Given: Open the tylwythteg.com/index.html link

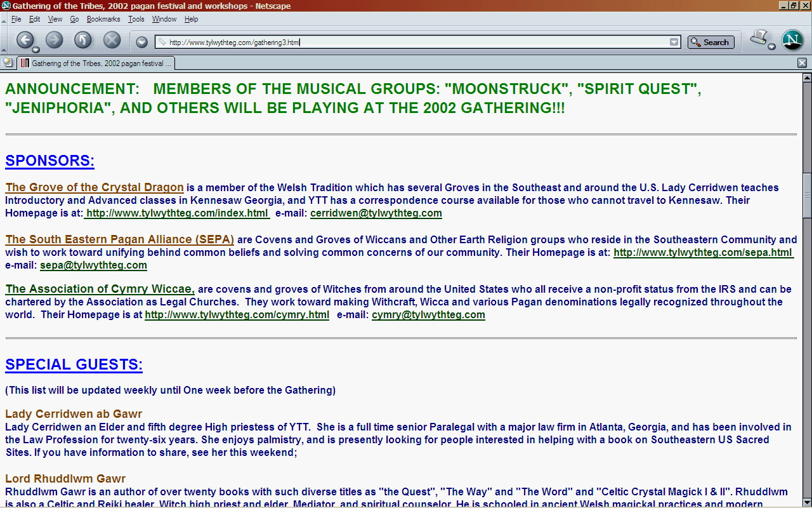Looking at the screenshot, I should [x=177, y=213].
